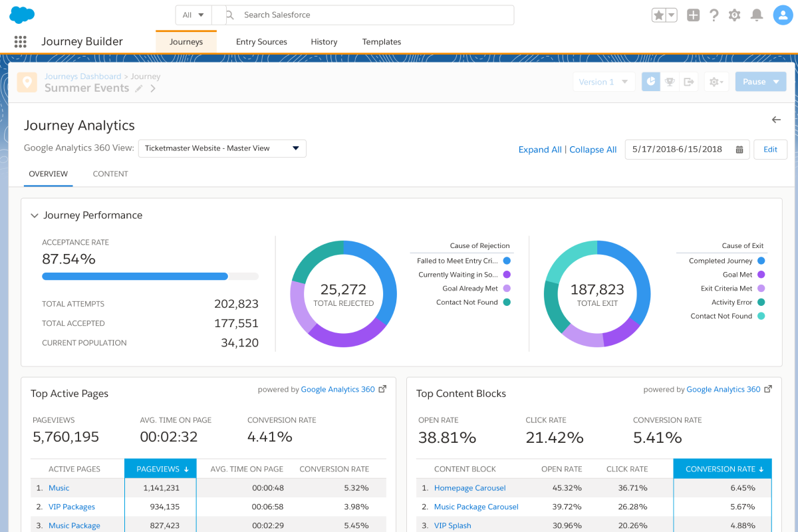Click the Journeys Dashboard breadcrumb link
The width and height of the screenshot is (798, 532).
[x=83, y=76]
